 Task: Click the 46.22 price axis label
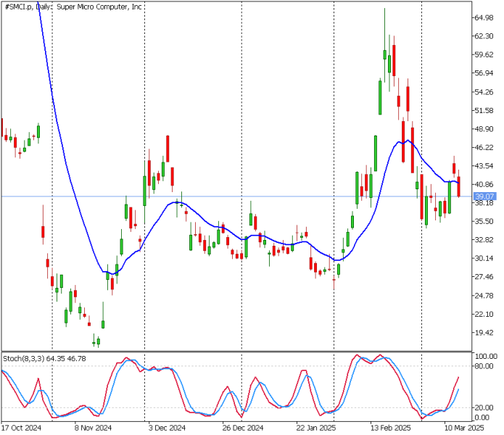pyautogui.click(x=484, y=147)
